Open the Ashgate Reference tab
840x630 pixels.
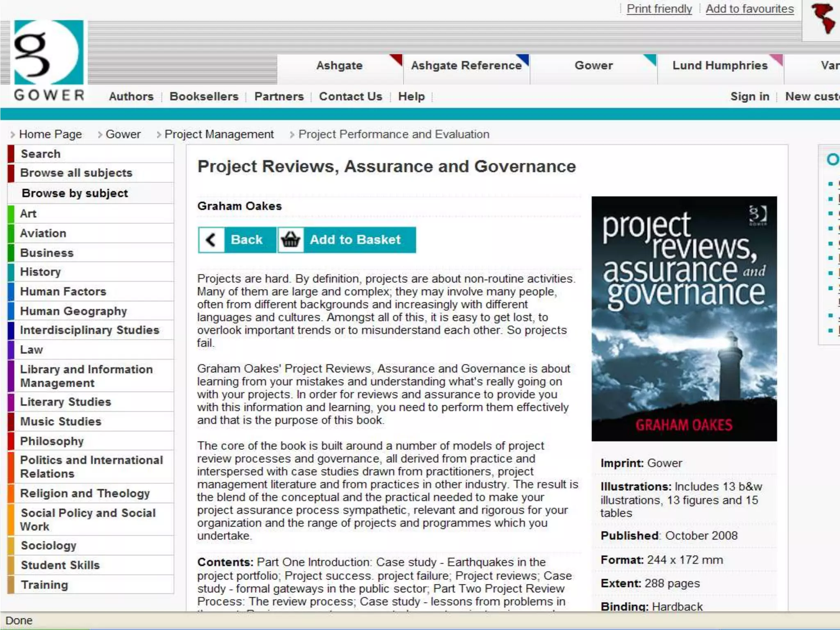coord(466,66)
